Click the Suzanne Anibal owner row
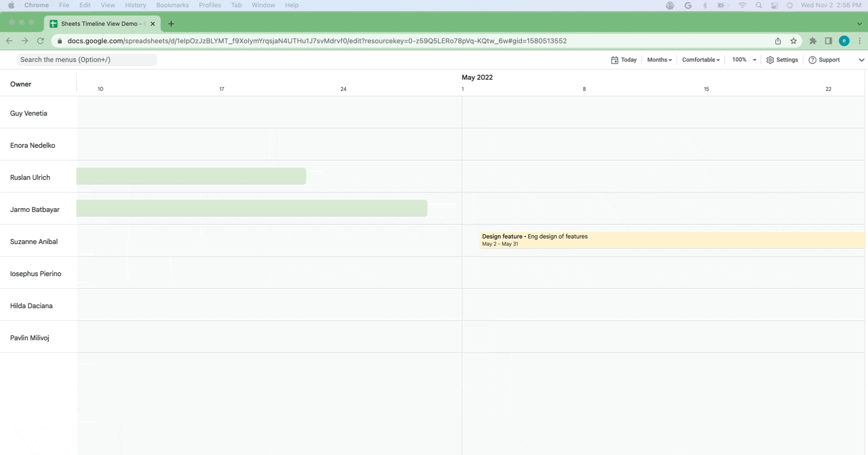This screenshot has height=455, width=868. pyautogui.click(x=34, y=242)
